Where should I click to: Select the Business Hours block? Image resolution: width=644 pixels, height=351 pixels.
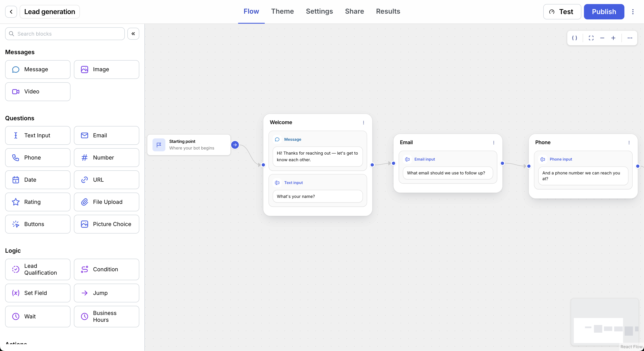106,316
